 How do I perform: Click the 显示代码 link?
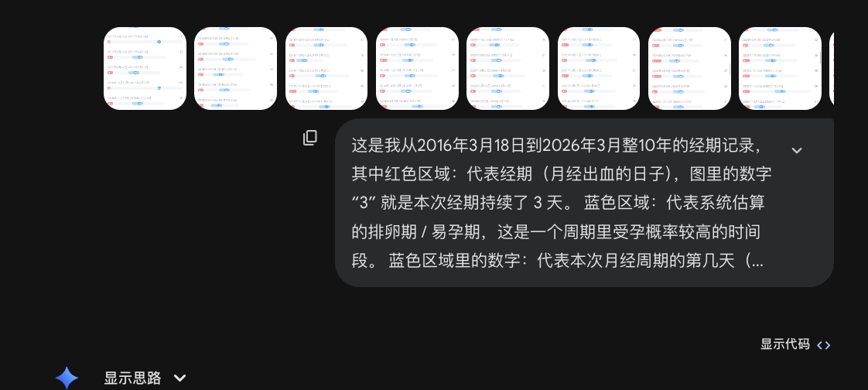pyautogui.click(x=785, y=344)
